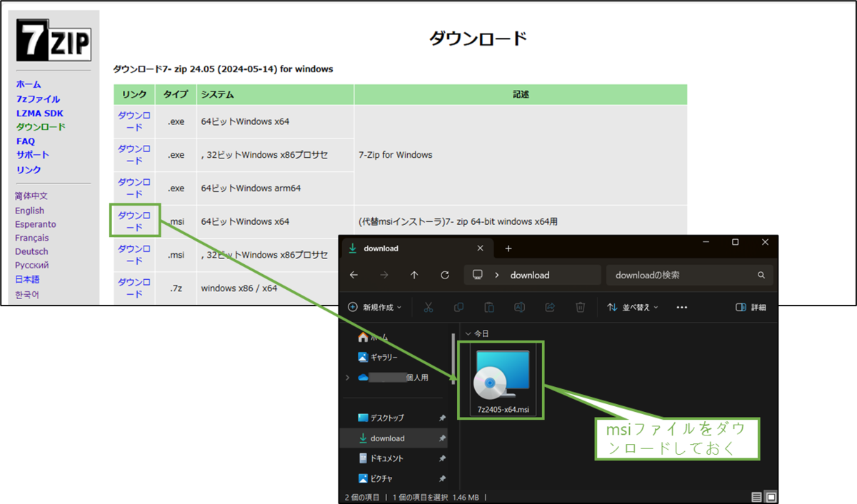The height and width of the screenshot is (504, 857).
Task: Open ドキュメント in Explorer sidebar
Action: point(380,458)
